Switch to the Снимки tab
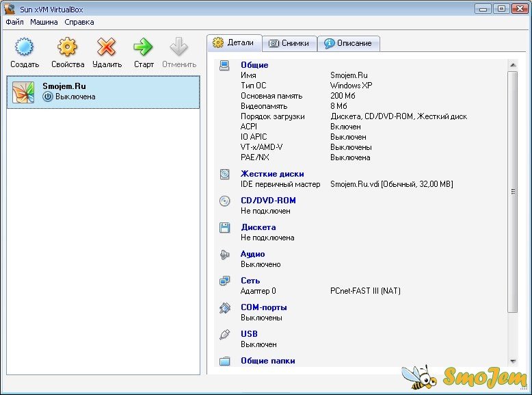Viewport: 532px width, 395px height. pyautogui.click(x=289, y=43)
